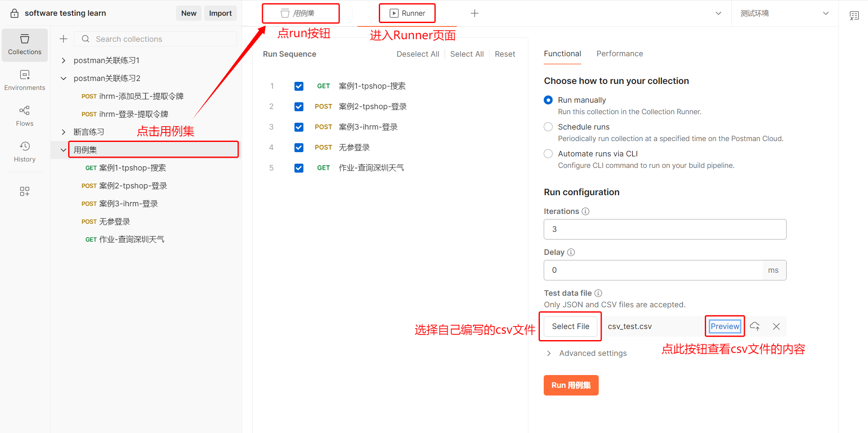The height and width of the screenshot is (433, 868).
Task: Select Automate runs via CLI radio button
Action: (548, 154)
